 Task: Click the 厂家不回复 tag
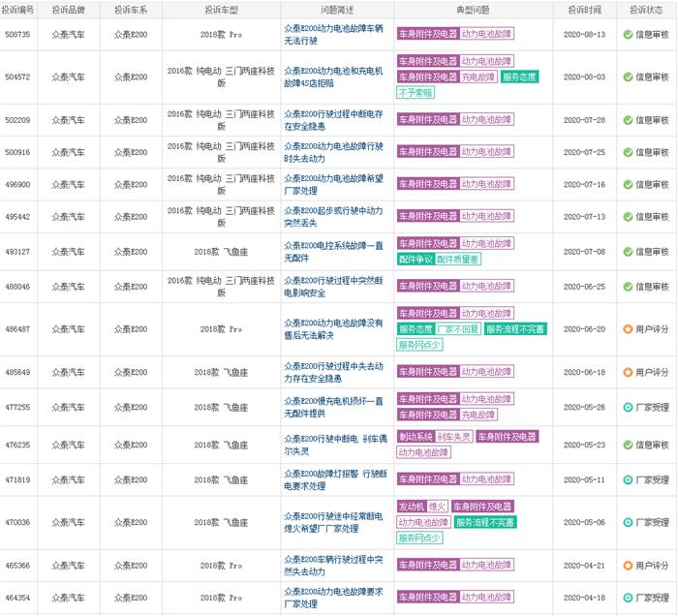pyautogui.click(x=458, y=329)
